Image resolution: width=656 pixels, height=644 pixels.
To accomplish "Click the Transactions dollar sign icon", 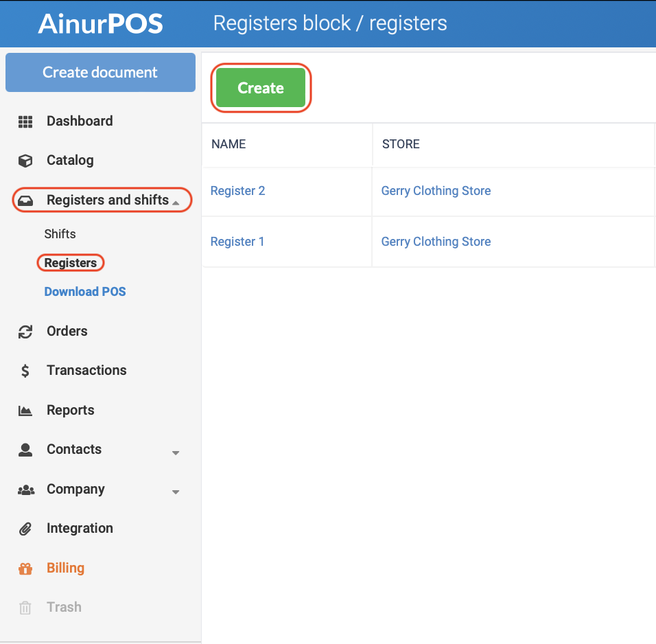I will pyautogui.click(x=25, y=371).
